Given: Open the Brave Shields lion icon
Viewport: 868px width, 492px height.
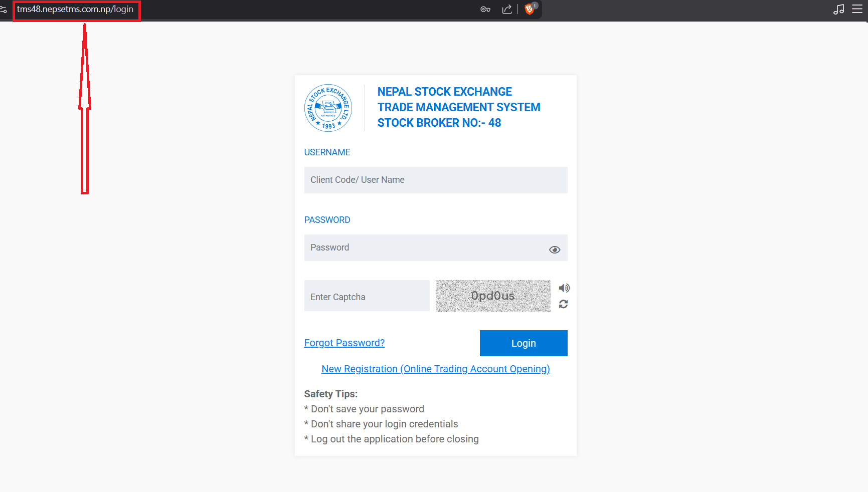Looking at the screenshot, I should [530, 9].
